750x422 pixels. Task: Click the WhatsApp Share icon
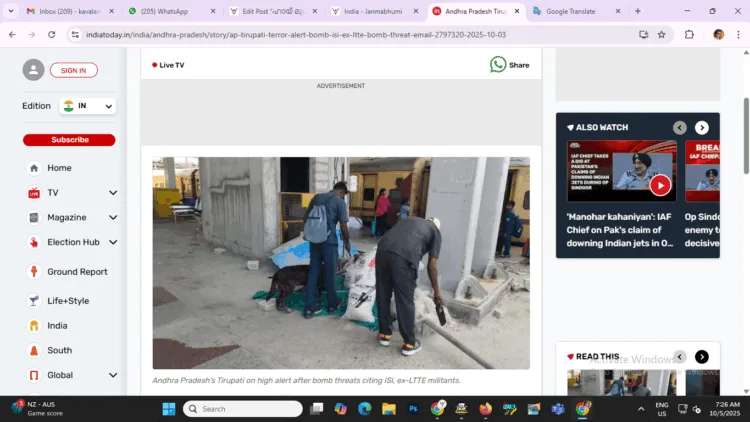[x=498, y=64]
